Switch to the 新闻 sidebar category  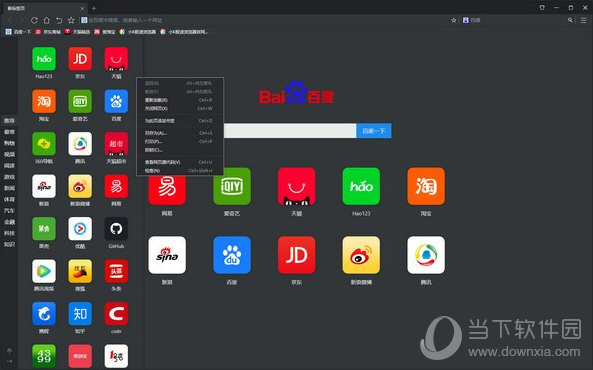(x=9, y=188)
